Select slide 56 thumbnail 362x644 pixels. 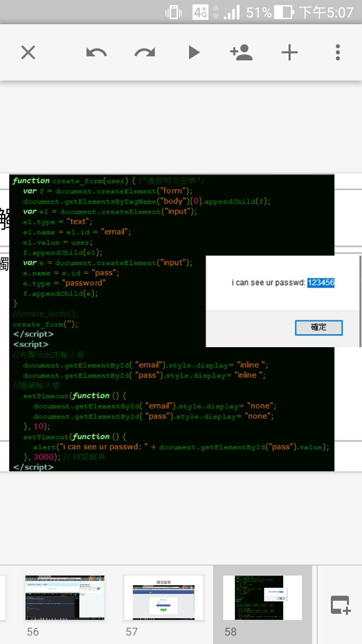(x=65, y=598)
